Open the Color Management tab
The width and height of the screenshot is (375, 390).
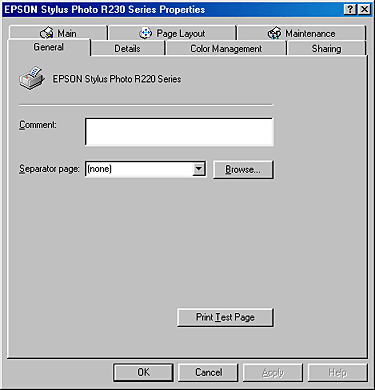point(226,49)
